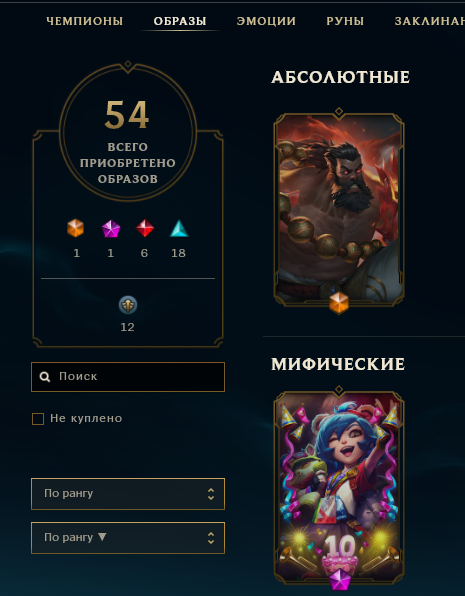
Task: Toggle the Не куплено checkbox
Action: click(38, 419)
